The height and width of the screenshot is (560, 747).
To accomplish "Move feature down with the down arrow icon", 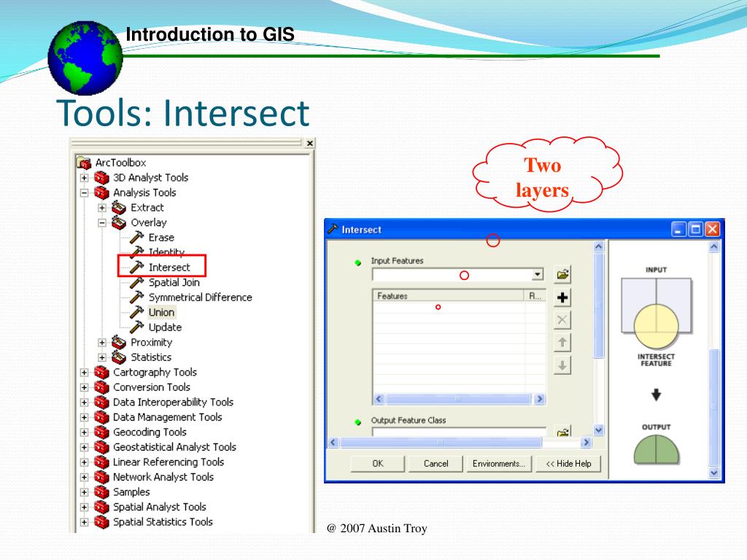I will tap(562, 366).
